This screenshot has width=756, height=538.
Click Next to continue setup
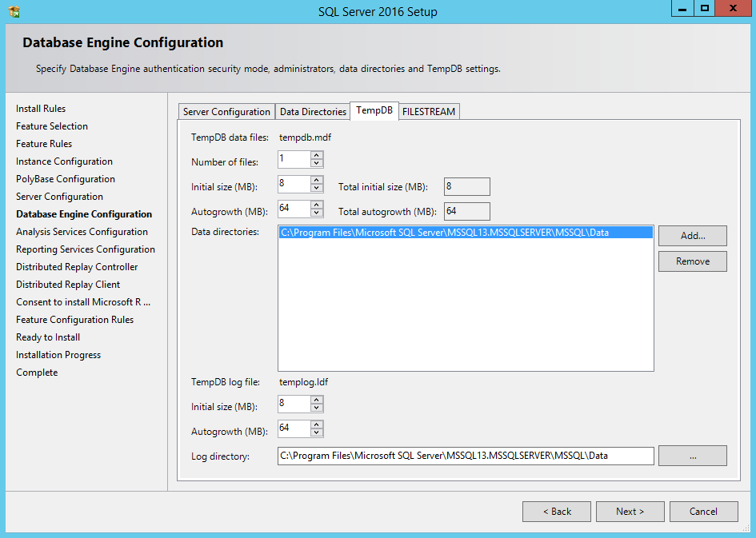coord(630,511)
